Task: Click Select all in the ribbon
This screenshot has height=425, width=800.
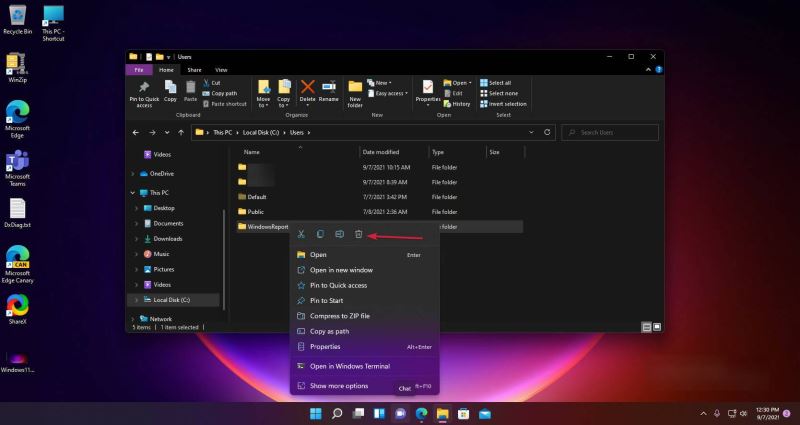Action: (x=499, y=83)
